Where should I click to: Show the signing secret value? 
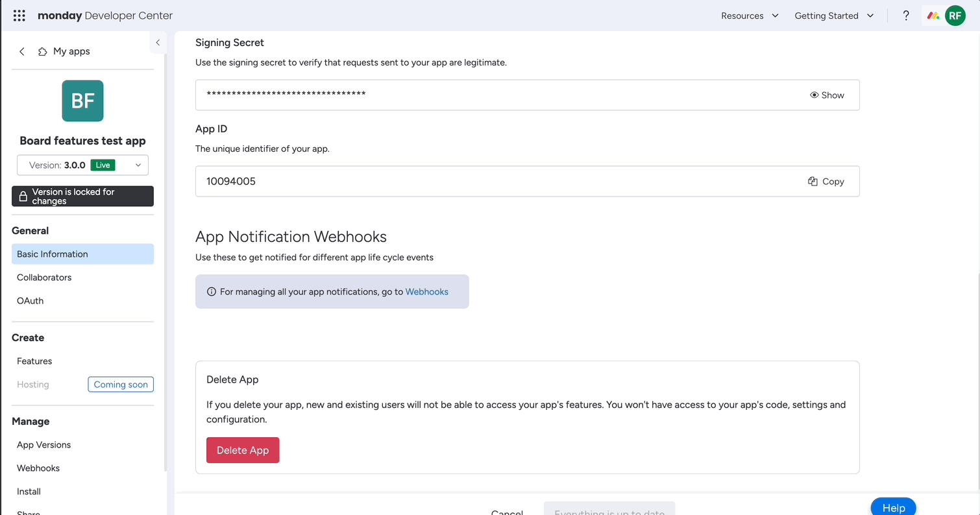827,95
